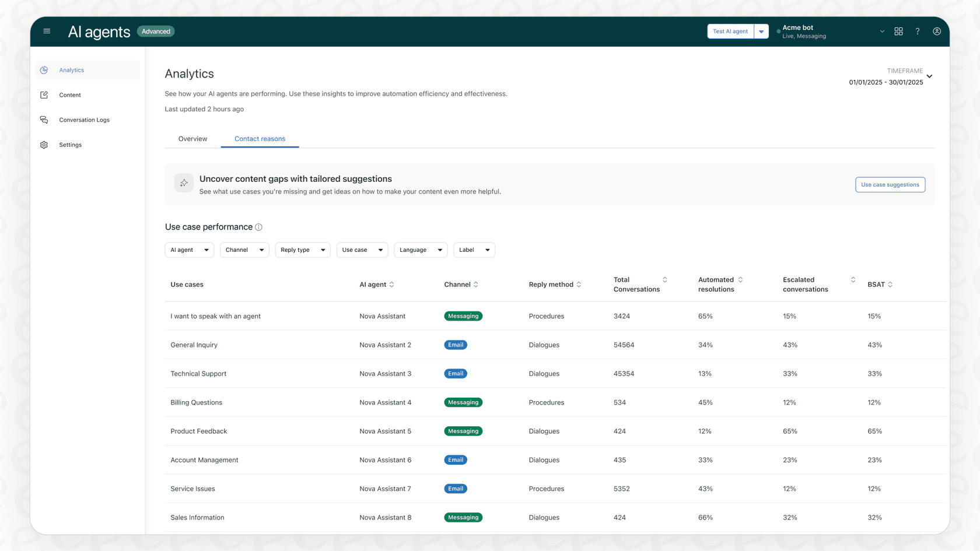This screenshot has height=551, width=980.
Task: Sort the table by Total Conversations
Action: pos(664,279)
